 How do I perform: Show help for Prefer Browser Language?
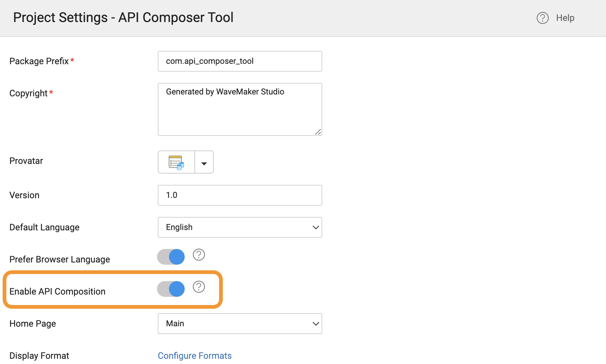click(x=199, y=255)
